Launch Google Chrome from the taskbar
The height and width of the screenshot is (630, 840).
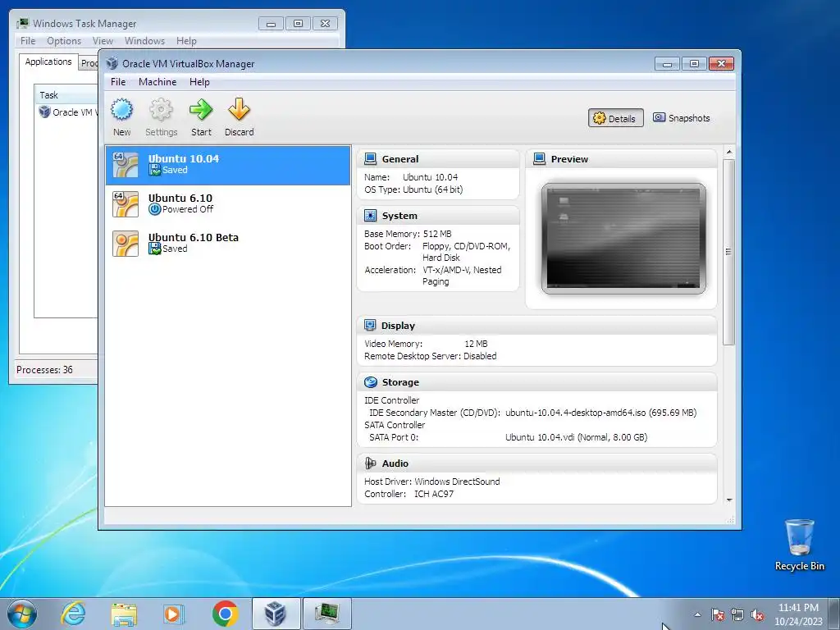pyautogui.click(x=225, y=614)
